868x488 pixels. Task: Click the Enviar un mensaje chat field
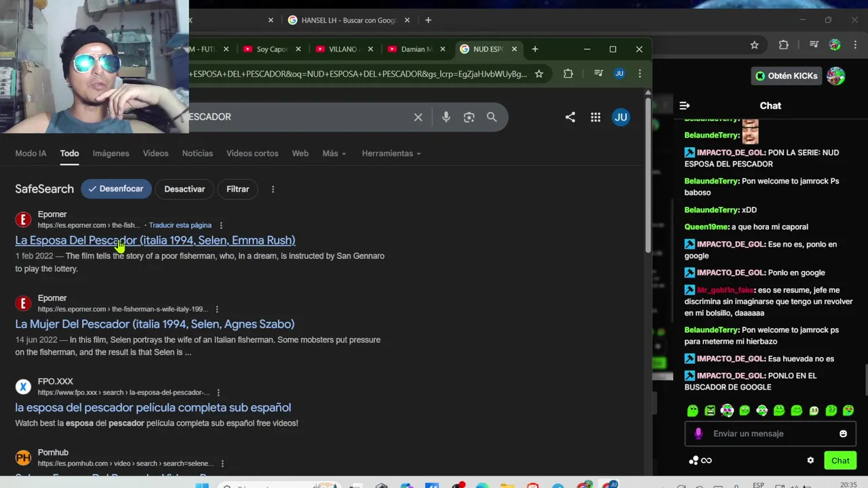pos(770,434)
